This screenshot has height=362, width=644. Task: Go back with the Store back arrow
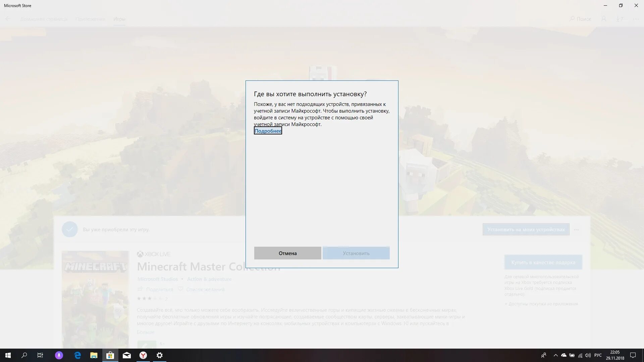(8, 19)
